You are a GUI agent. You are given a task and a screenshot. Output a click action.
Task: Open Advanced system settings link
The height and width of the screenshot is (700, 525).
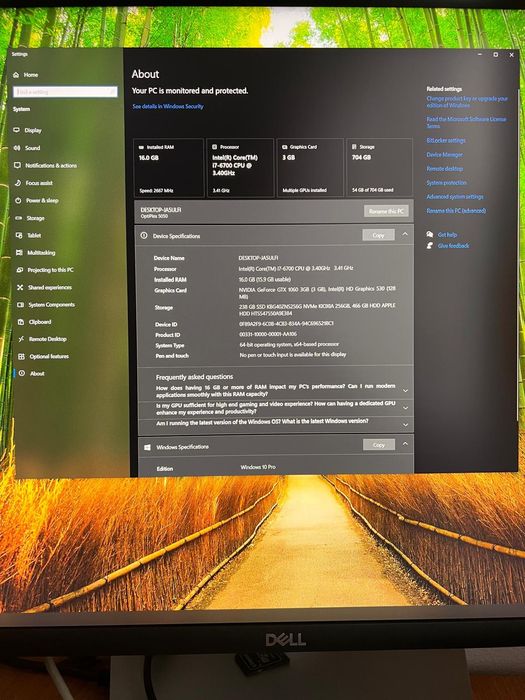[x=455, y=196]
